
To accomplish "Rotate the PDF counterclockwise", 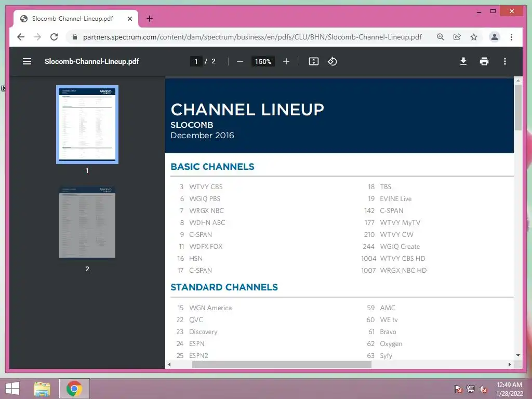I will (332, 61).
